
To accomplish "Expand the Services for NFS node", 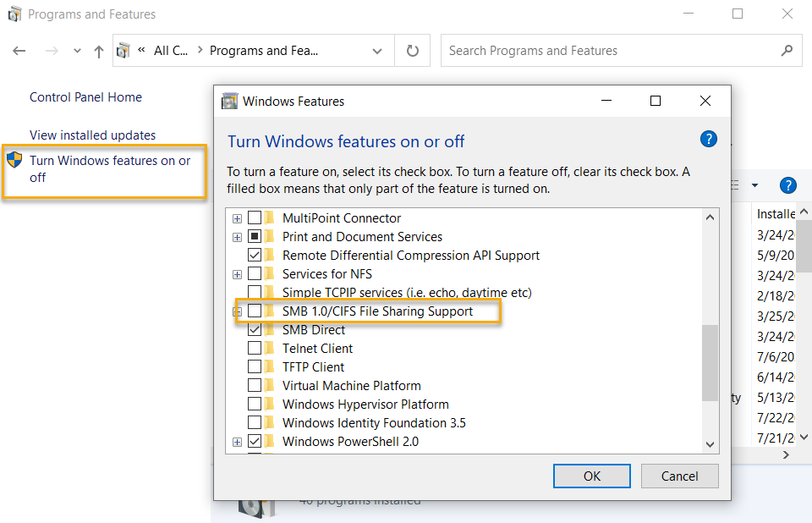I will click(x=238, y=274).
